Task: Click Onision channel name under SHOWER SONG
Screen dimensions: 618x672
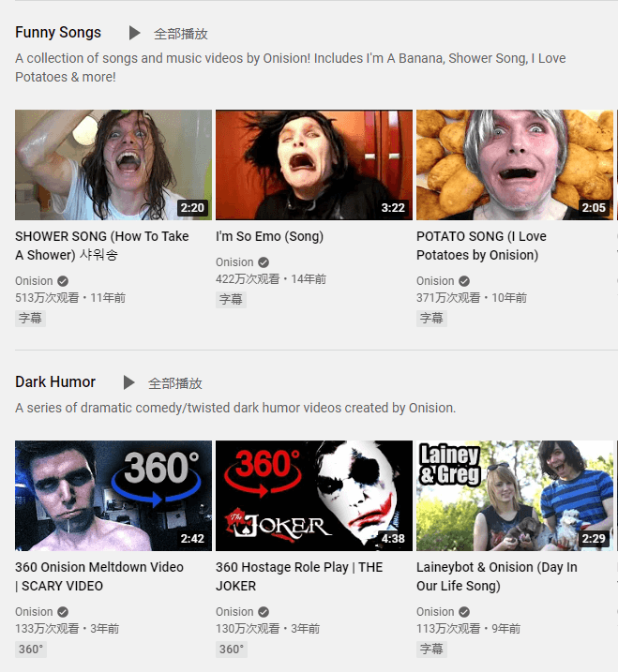Action: pyautogui.click(x=34, y=281)
